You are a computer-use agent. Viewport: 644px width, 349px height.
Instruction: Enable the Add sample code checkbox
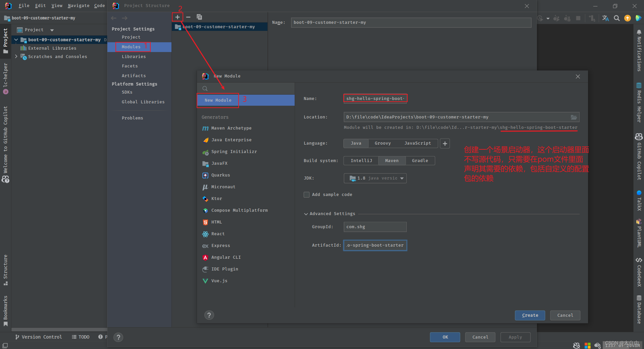(x=306, y=195)
